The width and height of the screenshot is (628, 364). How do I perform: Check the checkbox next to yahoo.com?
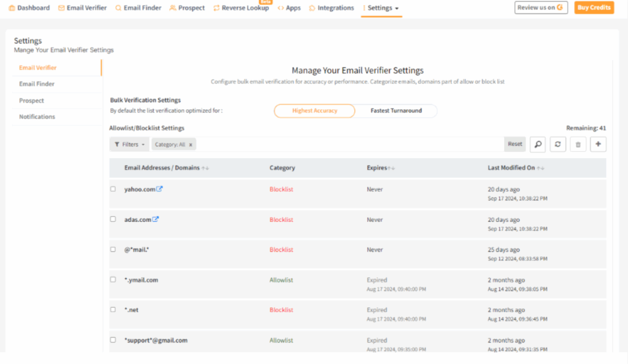[x=112, y=189]
